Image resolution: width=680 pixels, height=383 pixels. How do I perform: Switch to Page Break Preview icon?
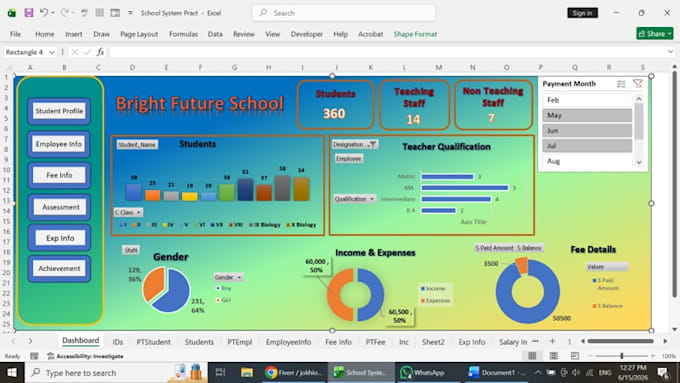575,356
